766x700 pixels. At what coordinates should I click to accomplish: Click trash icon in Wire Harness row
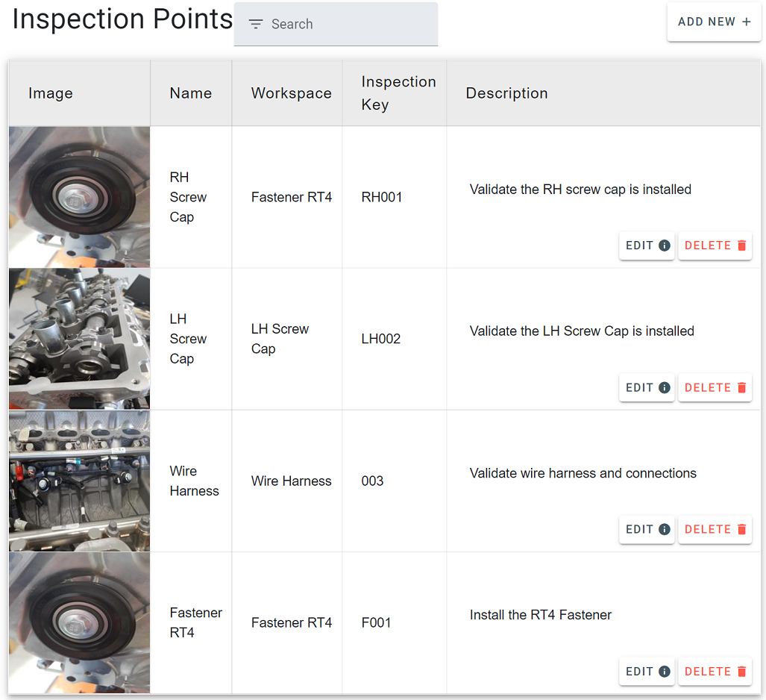(741, 529)
